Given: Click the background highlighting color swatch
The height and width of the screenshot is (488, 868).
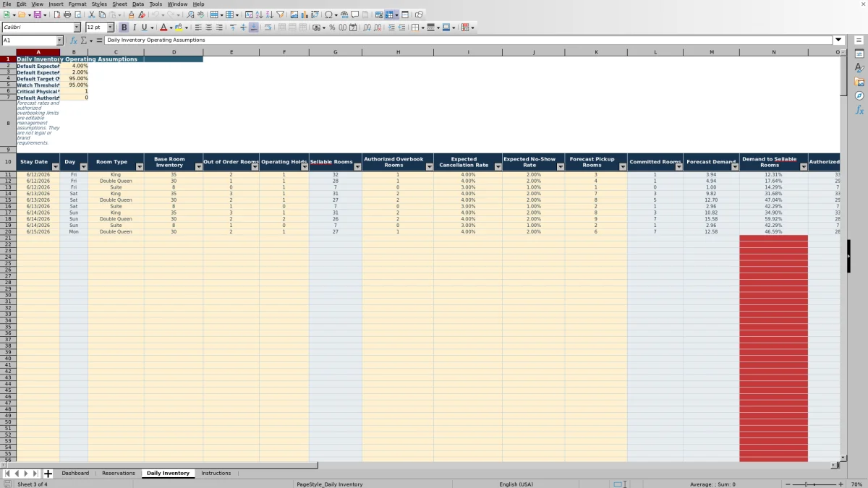Looking at the screenshot, I should [x=178, y=27].
